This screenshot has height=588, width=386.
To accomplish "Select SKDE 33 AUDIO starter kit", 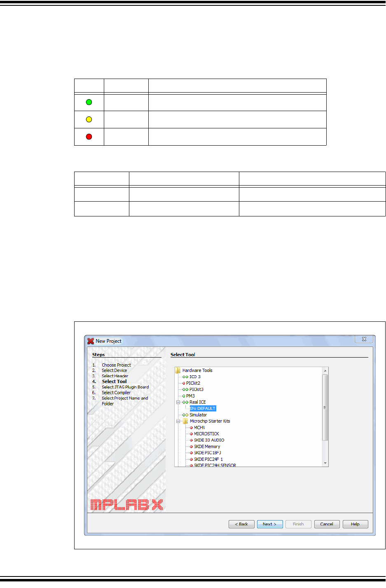I will click(x=209, y=440).
